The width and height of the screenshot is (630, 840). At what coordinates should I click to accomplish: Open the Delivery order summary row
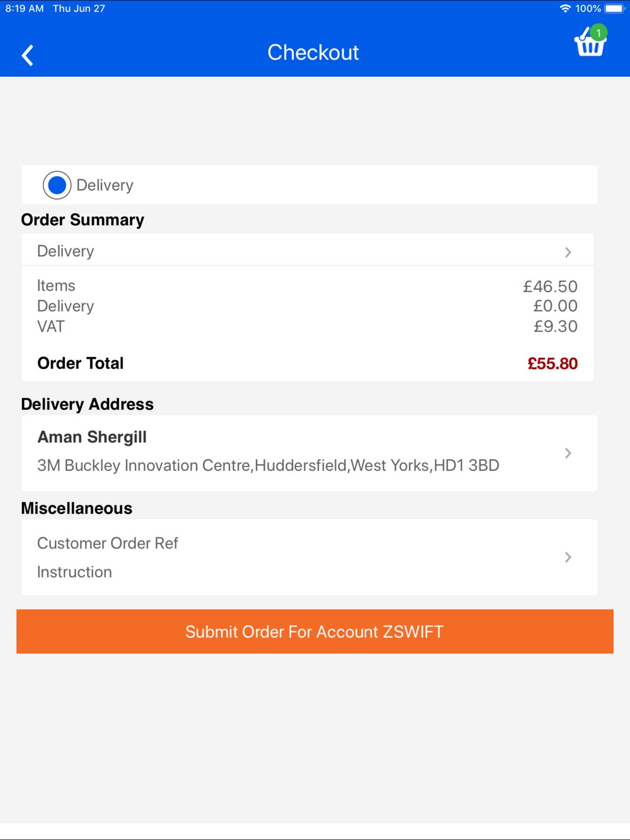tap(307, 251)
